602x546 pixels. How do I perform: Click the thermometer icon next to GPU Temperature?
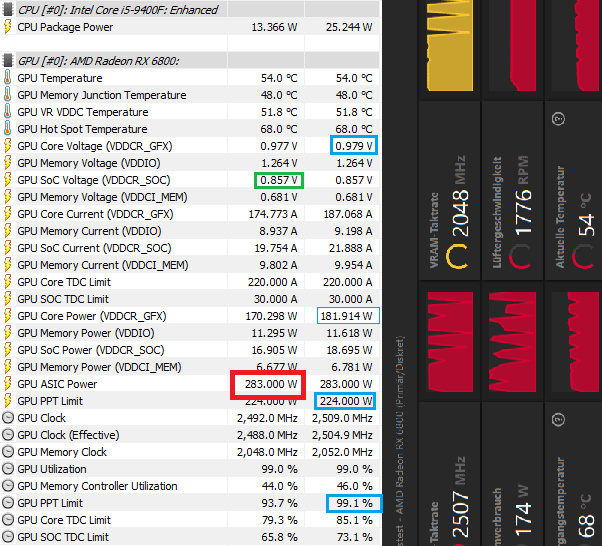tap(7, 78)
